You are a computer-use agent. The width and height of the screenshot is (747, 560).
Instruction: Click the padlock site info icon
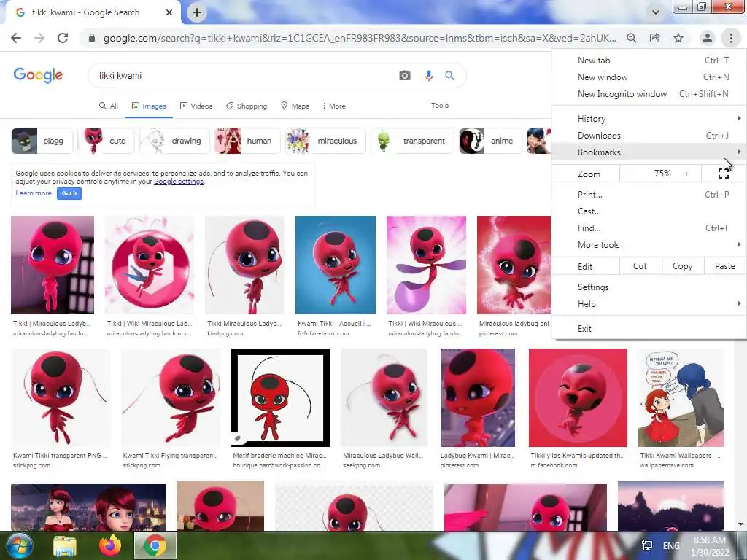pyautogui.click(x=92, y=38)
